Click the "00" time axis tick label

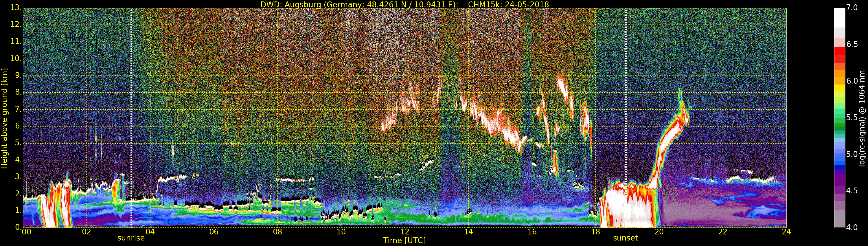pyautogui.click(x=26, y=232)
